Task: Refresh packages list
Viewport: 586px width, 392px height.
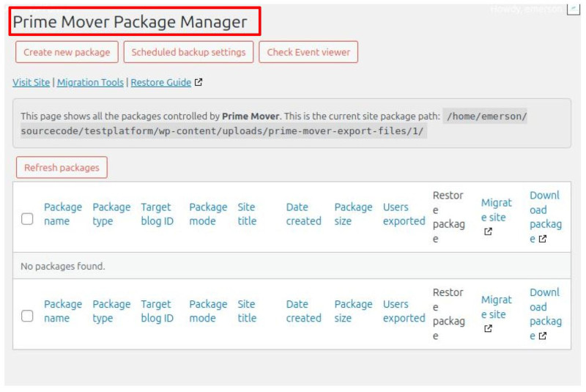Action: pos(62,167)
